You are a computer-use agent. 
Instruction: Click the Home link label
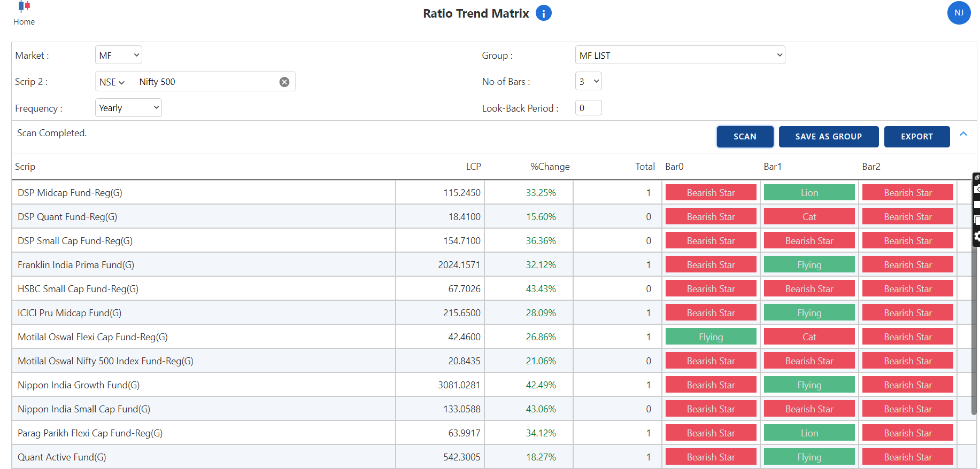click(x=24, y=22)
